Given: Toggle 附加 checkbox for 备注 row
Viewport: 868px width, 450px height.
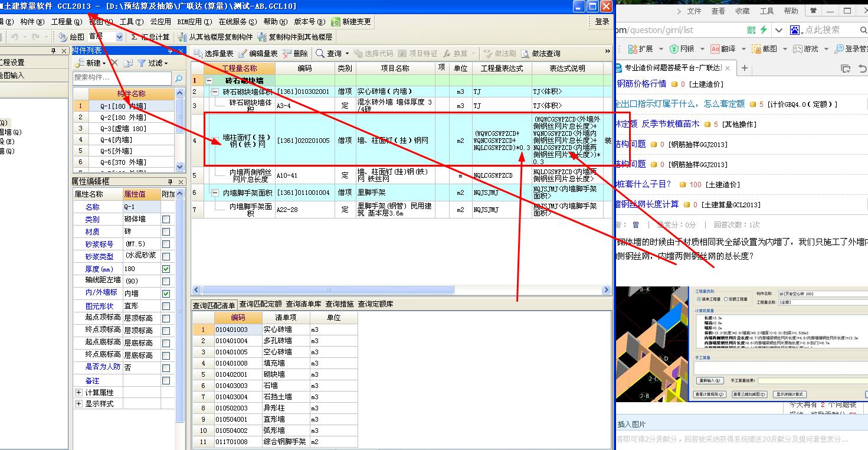Looking at the screenshot, I should pyautogui.click(x=166, y=381).
